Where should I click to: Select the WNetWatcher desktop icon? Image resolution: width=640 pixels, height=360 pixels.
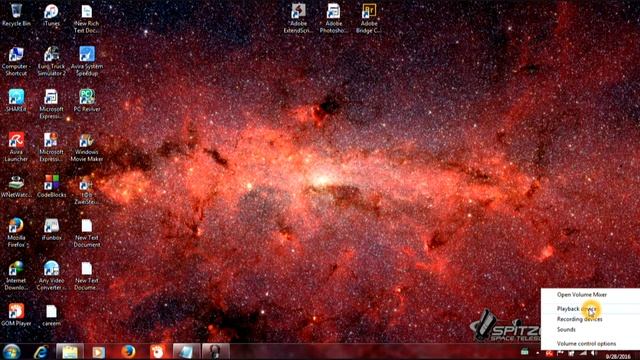tap(16, 187)
